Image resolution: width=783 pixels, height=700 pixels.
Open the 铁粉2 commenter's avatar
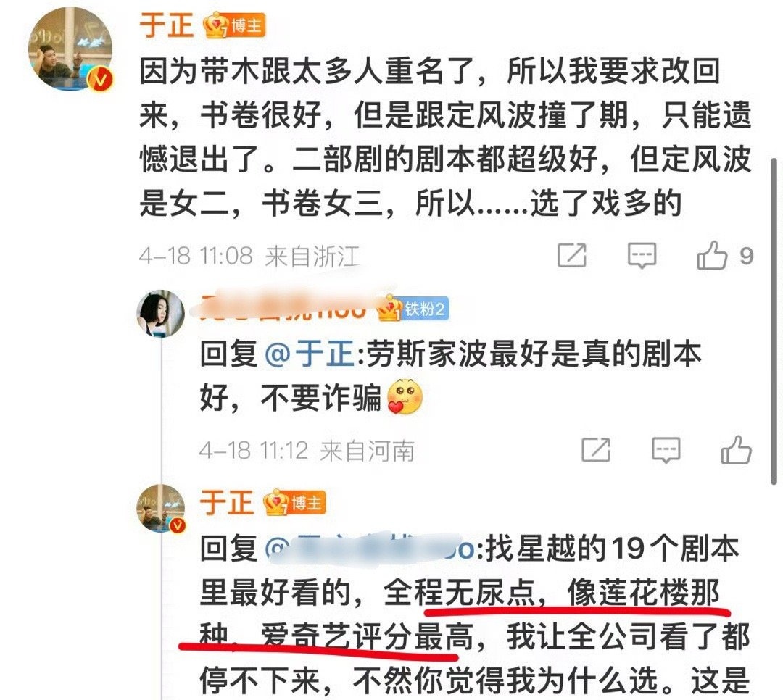tap(161, 314)
